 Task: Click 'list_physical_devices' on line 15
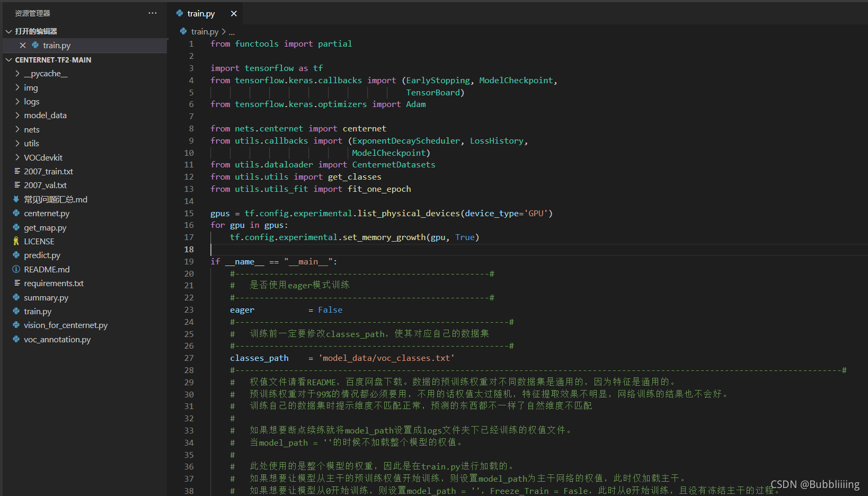coord(409,214)
